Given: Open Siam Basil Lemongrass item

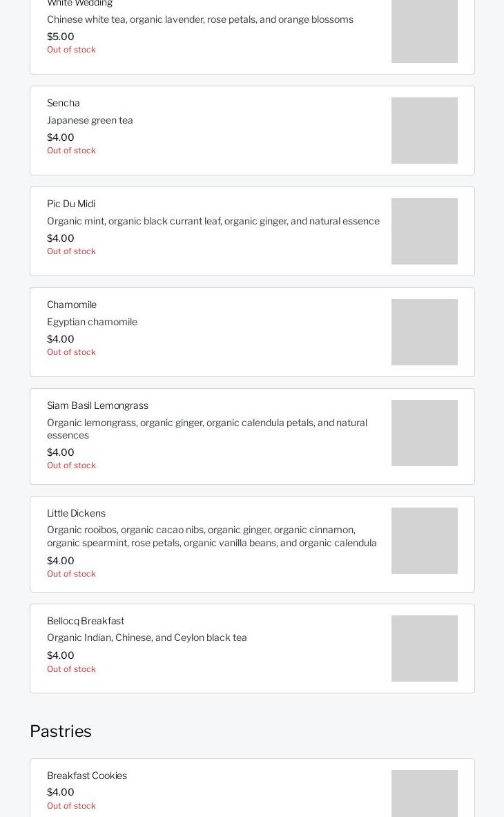Looking at the screenshot, I should point(97,405).
